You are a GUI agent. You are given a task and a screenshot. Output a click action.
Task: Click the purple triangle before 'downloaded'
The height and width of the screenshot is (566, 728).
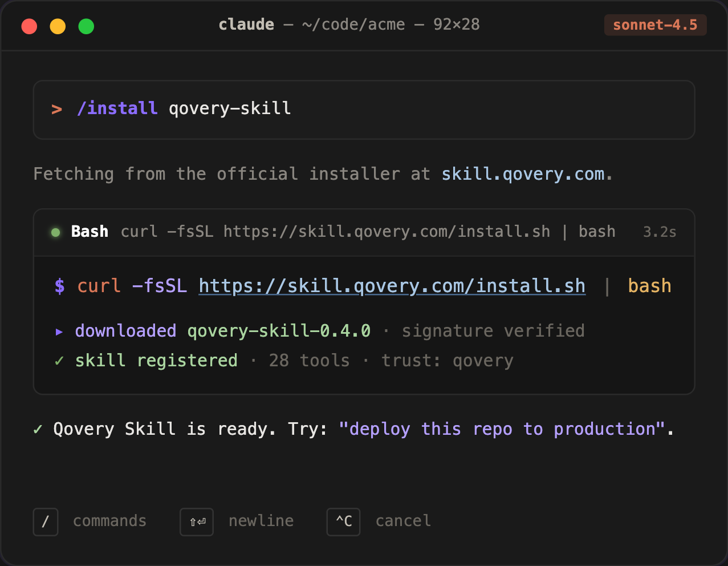[x=59, y=331]
